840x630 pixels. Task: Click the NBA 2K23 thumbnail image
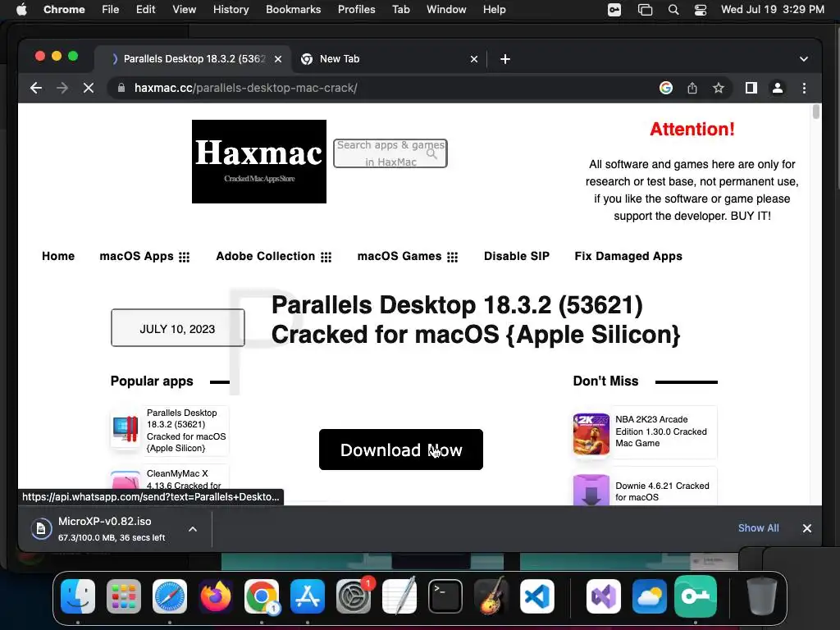click(x=591, y=434)
